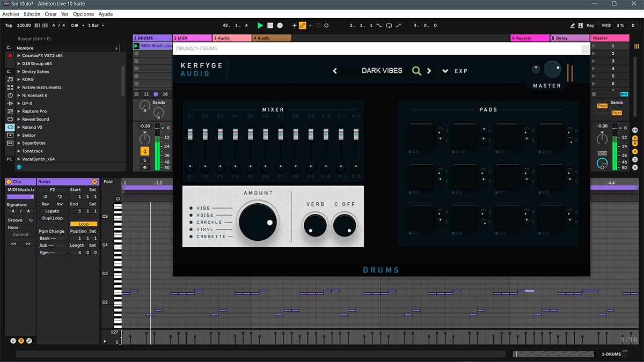
Task: Expand the D16 Group x64 folder
Action: pos(19,64)
